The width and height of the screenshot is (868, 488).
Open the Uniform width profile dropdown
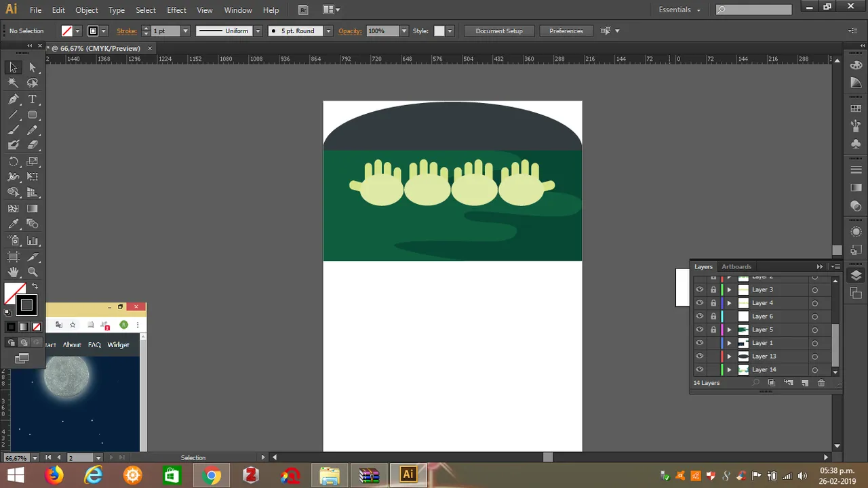click(258, 31)
